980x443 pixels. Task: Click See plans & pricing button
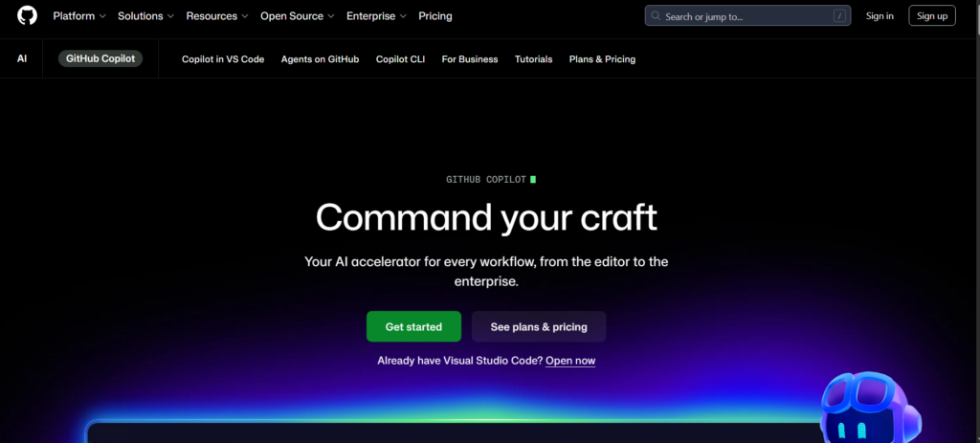coord(539,327)
